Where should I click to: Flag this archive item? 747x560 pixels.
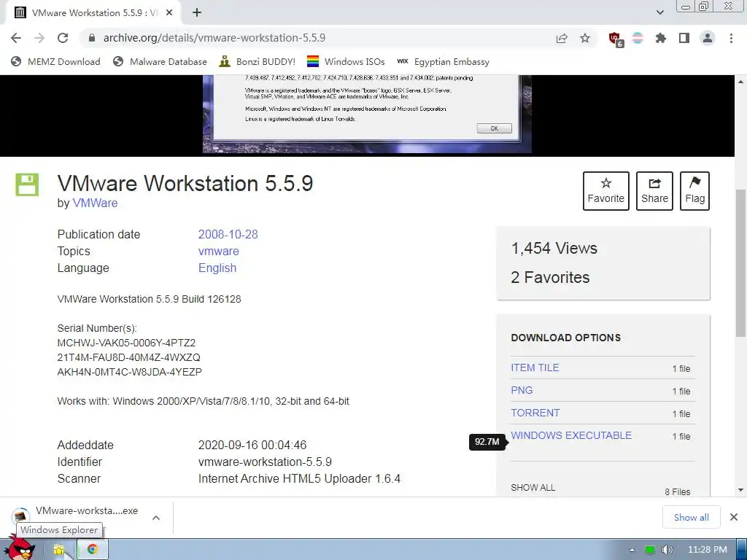pos(694,191)
